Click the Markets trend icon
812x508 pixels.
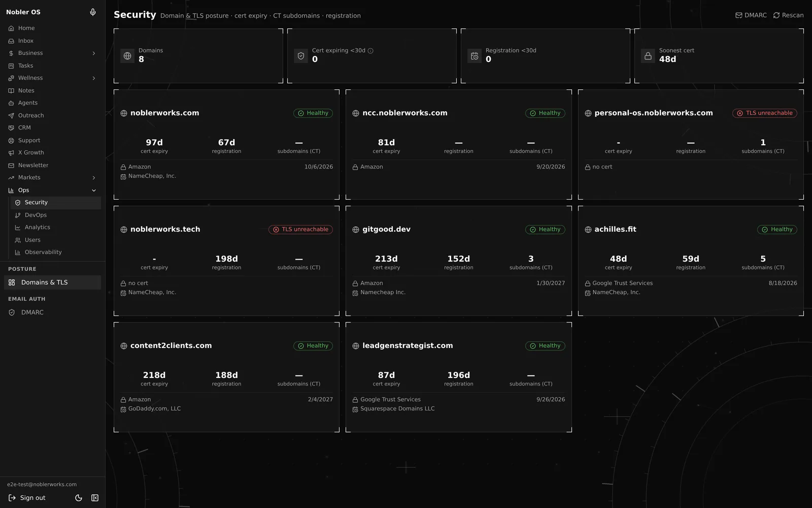(x=11, y=178)
